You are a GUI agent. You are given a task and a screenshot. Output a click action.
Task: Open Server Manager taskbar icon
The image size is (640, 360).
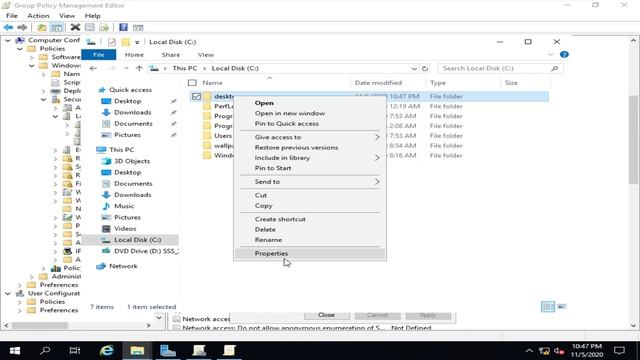click(x=168, y=351)
